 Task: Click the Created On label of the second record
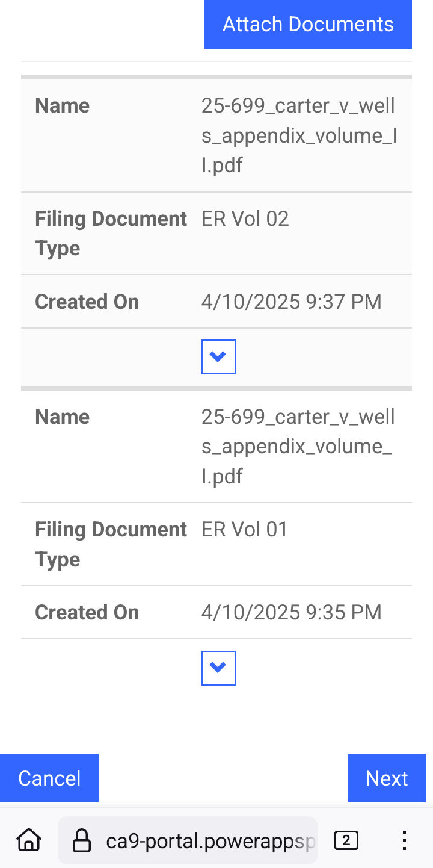point(87,612)
